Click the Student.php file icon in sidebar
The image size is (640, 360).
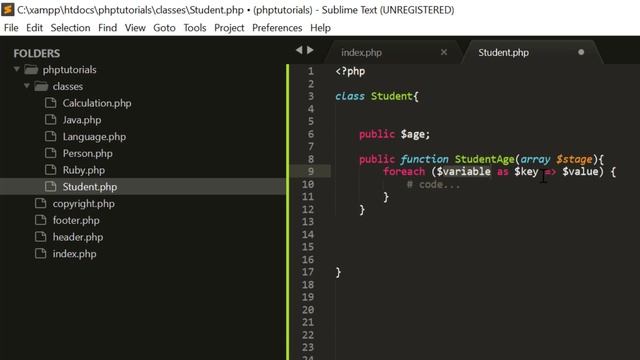click(51, 187)
